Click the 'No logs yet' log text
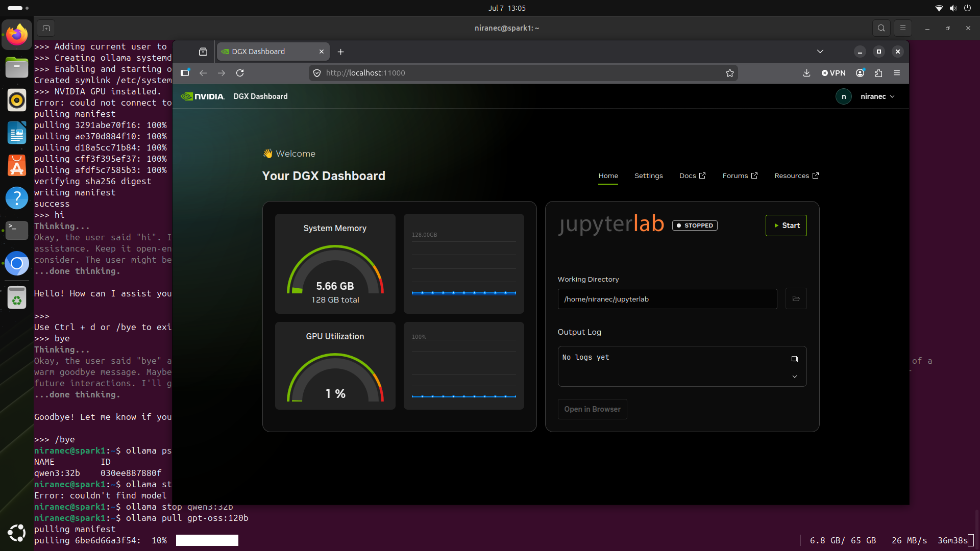This screenshot has width=980, height=551. (x=585, y=358)
